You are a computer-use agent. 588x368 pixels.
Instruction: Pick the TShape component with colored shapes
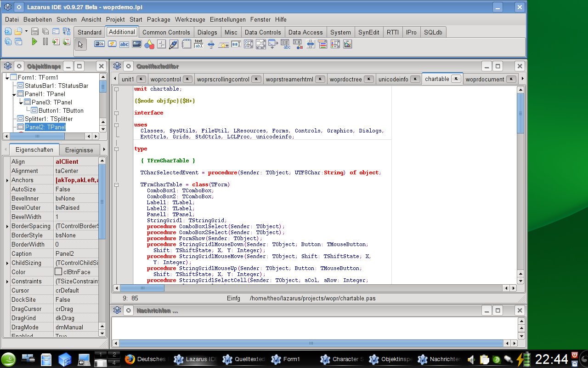click(149, 44)
